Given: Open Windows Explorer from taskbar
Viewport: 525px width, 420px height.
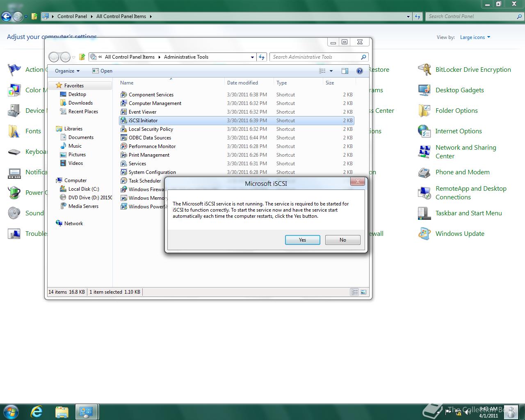Looking at the screenshot, I should [x=62, y=411].
